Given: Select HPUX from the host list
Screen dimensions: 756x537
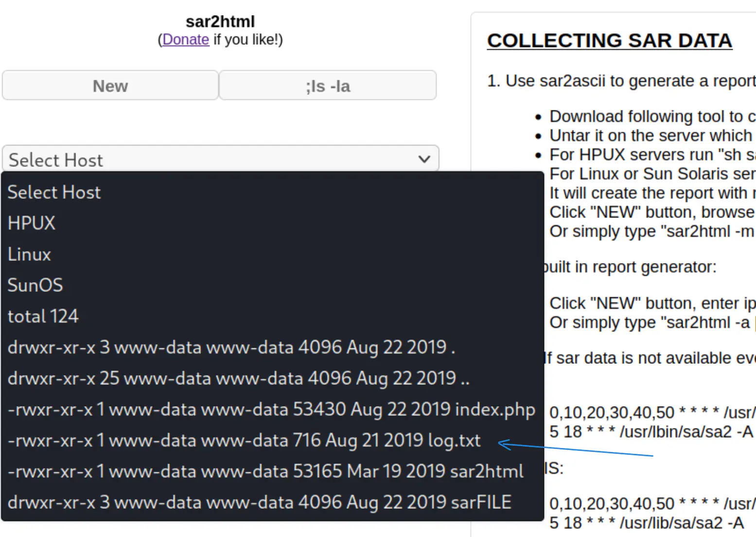Looking at the screenshot, I should [32, 223].
